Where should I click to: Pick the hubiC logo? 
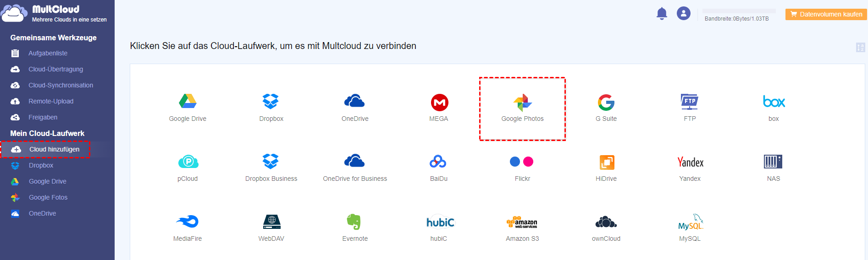tap(441, 222)
